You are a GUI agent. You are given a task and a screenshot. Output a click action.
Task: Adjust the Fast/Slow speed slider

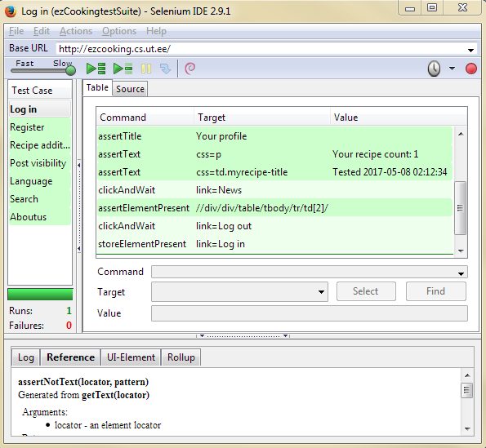pyautogui.click(x=71, y=70)
